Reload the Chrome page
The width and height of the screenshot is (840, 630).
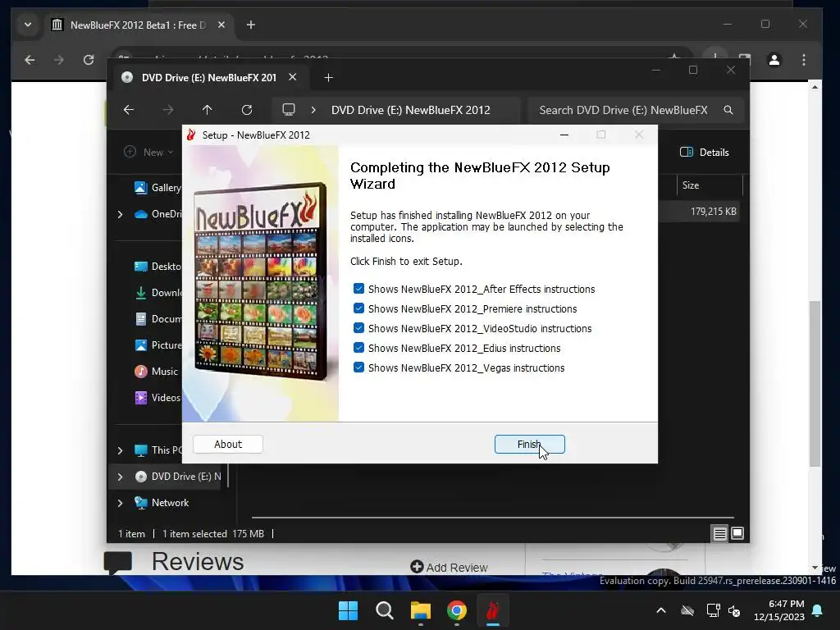coord(89,60)
